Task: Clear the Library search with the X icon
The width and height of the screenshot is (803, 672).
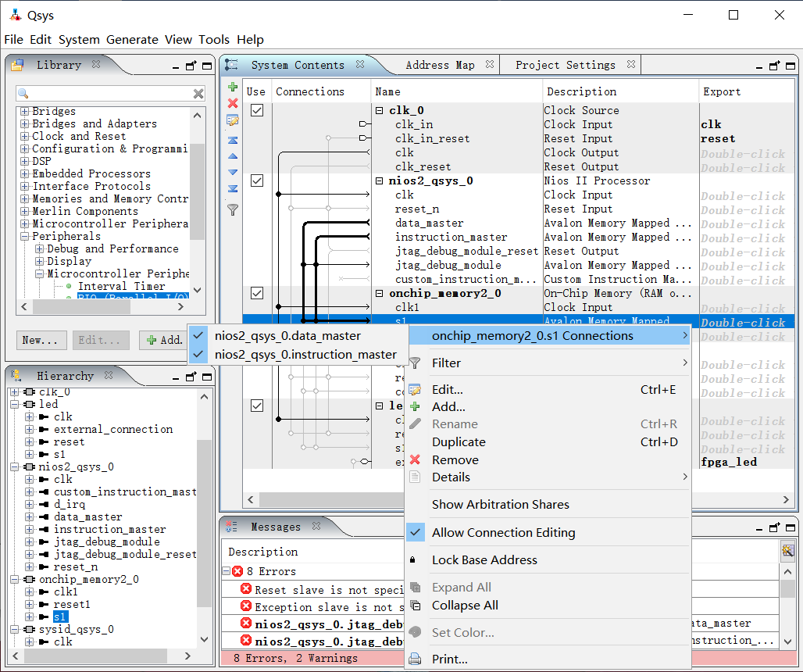Action: 198,94
